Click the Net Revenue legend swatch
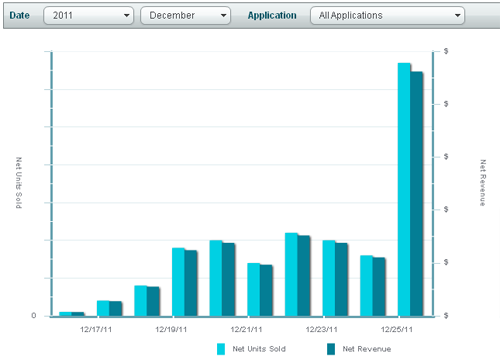Screen dimensions: 500x360 [x=331, y=349]
